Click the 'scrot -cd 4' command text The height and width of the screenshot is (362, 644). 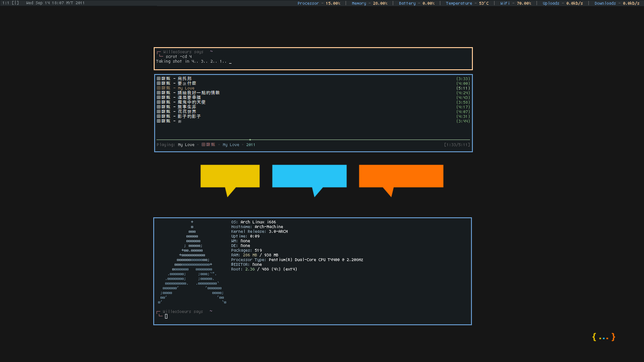(179, 57)
